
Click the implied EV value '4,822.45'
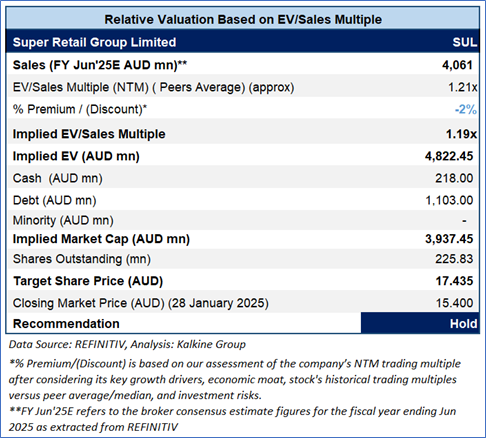coord(449,156)
